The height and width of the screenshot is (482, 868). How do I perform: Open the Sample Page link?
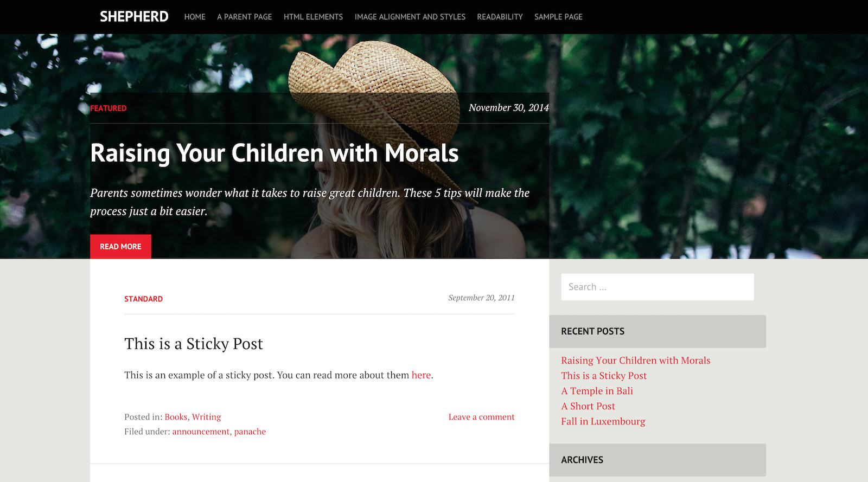tap(558, 17)
